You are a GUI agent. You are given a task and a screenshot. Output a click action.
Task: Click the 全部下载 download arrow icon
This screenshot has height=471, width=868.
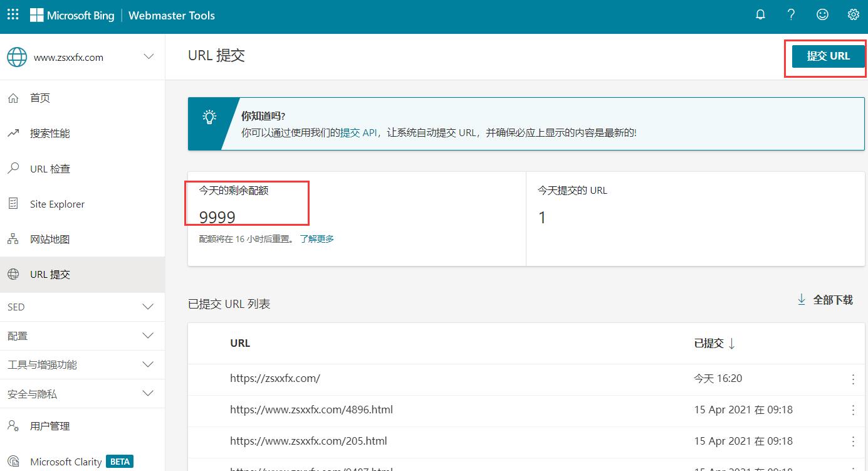(x=802, y=300)
